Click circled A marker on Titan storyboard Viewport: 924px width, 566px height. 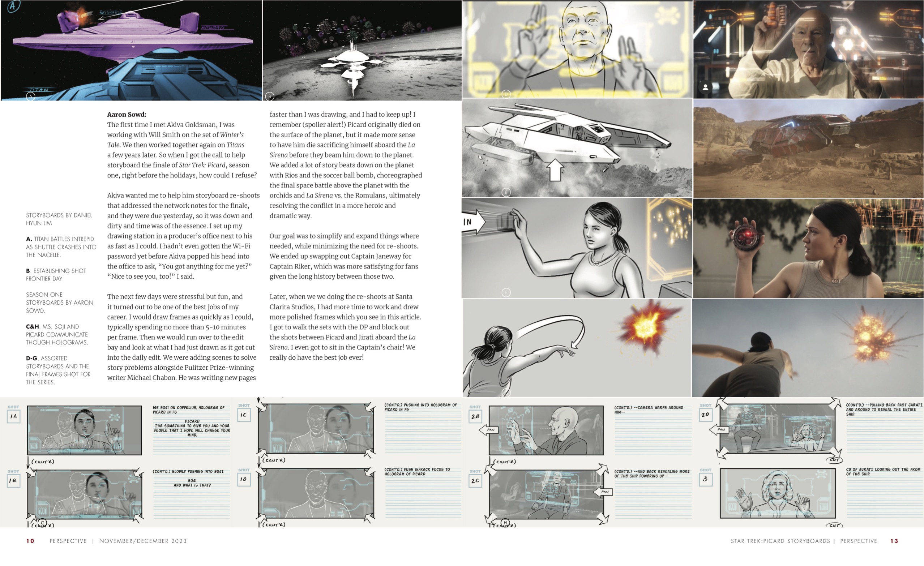tap(31, 97)
